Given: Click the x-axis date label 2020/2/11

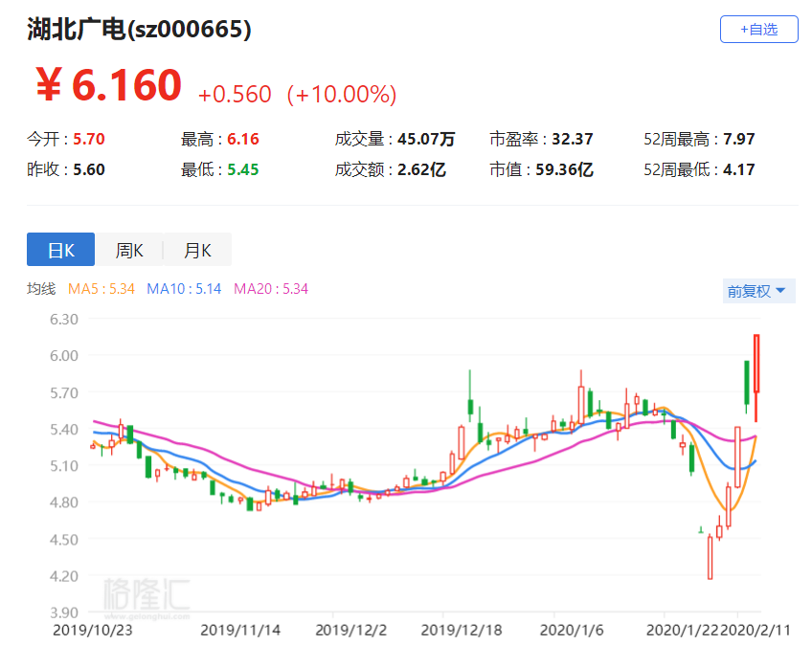Looking at the screenshot, I should click(x=756, y=630).
